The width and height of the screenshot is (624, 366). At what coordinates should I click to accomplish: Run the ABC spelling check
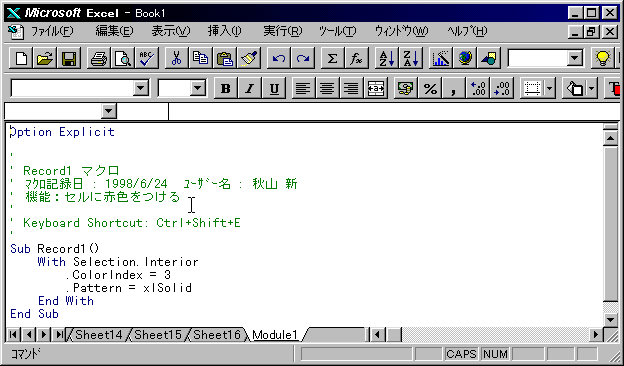146,59
